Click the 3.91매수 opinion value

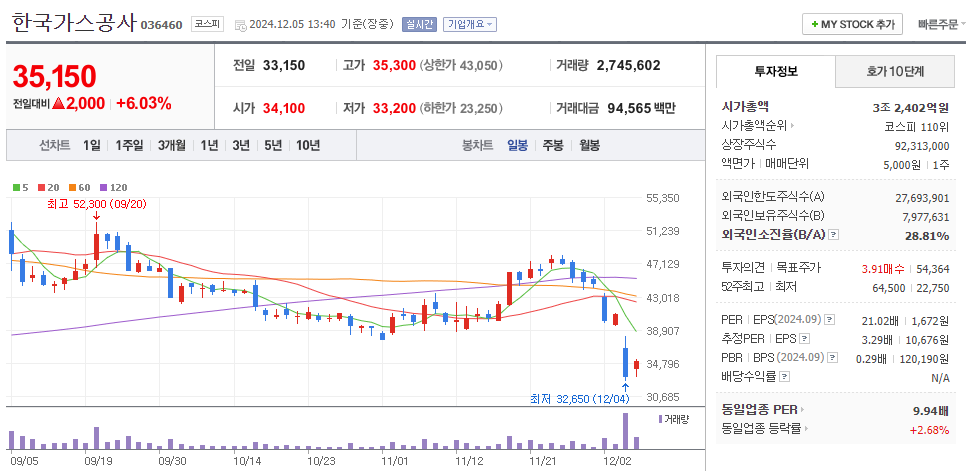[883, 269]
